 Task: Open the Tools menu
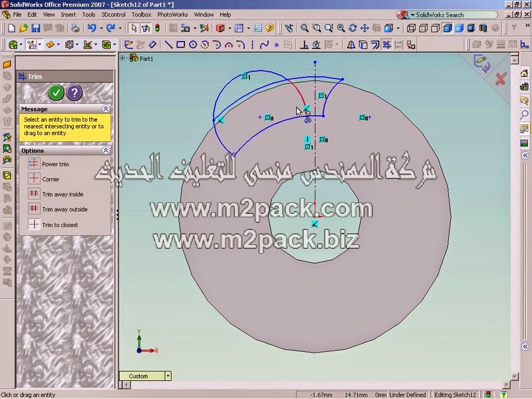pyautogui.click(x=89, y=14)
